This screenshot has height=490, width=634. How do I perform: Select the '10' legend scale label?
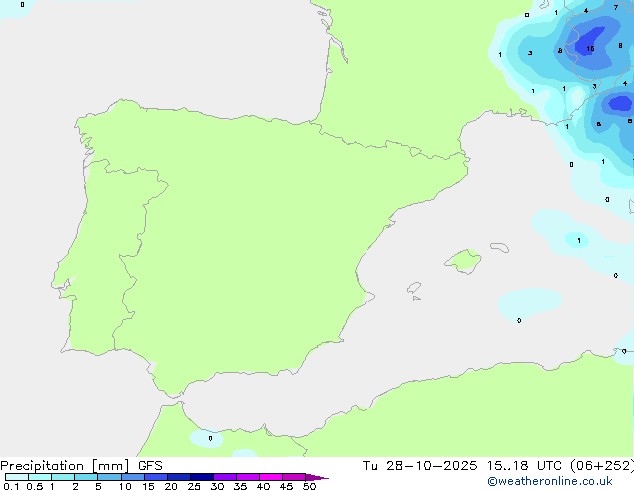(125, 486)
